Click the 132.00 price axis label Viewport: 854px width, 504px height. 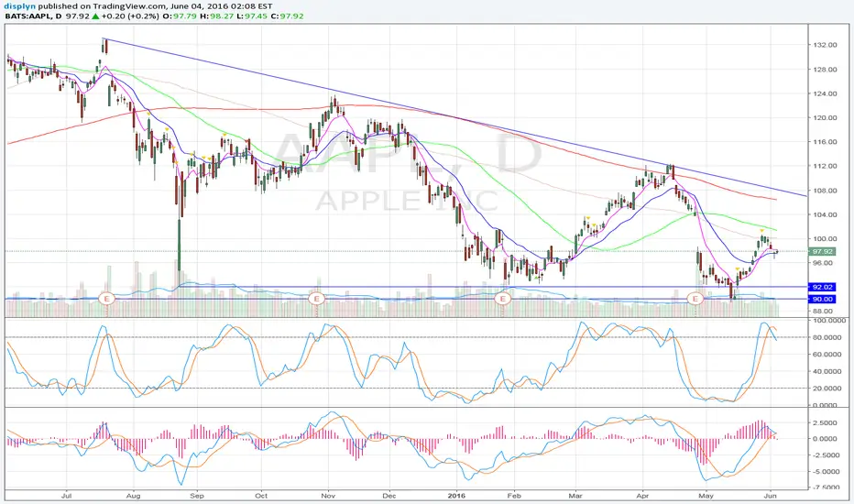click(x=825, y=45)
